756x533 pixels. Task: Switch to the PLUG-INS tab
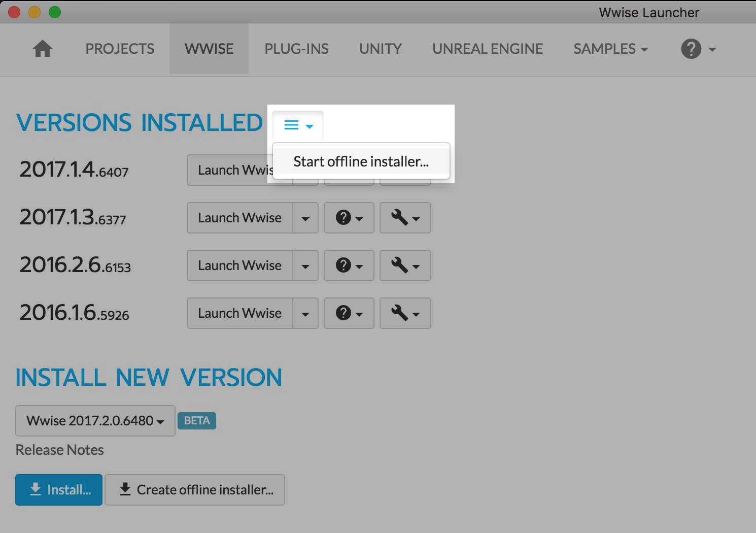click(x=296, y=49)
